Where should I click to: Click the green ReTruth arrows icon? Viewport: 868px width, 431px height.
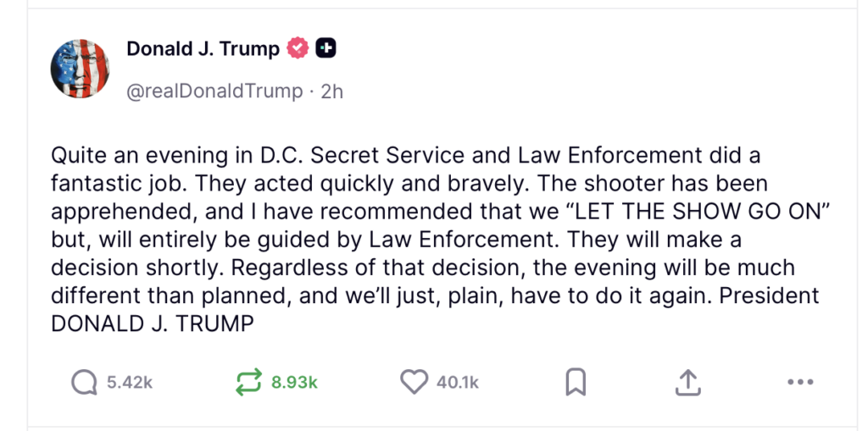(x=248, y=383)
